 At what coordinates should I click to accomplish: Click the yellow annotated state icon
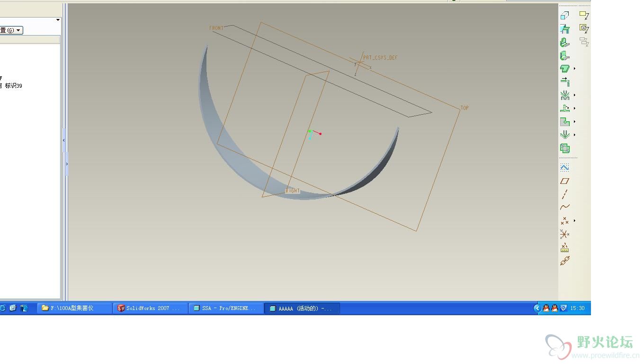click(x=584, y=28)
